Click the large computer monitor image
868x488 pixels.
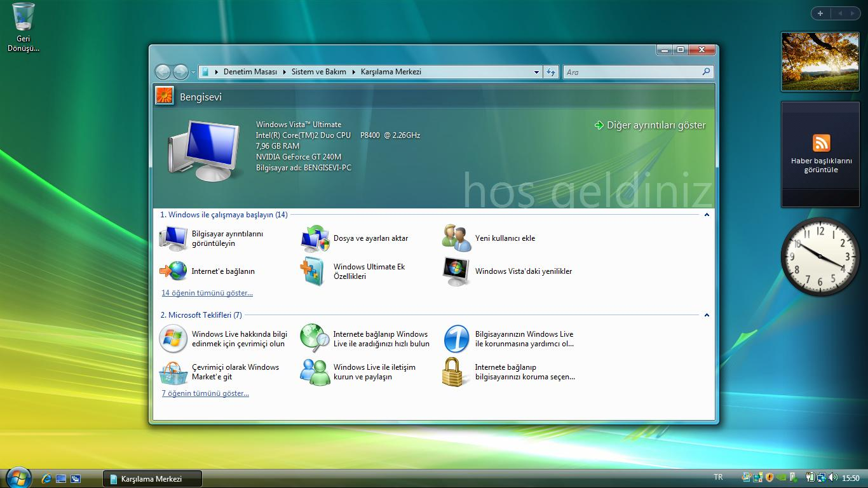pos(205,150)
